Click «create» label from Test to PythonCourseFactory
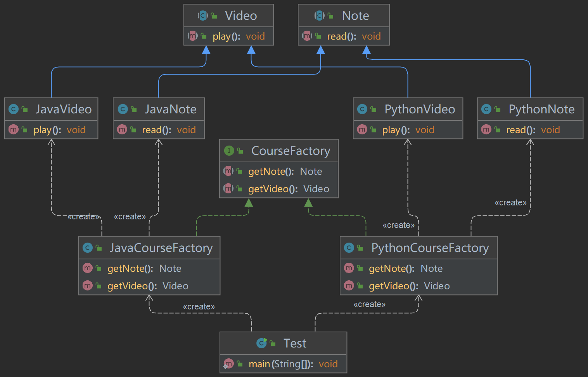This screenshot has height=377, width=588. tap(369, 304)
